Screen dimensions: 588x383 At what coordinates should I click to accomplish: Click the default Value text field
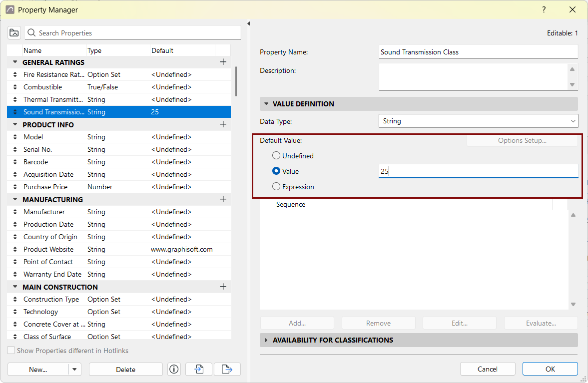479,171
